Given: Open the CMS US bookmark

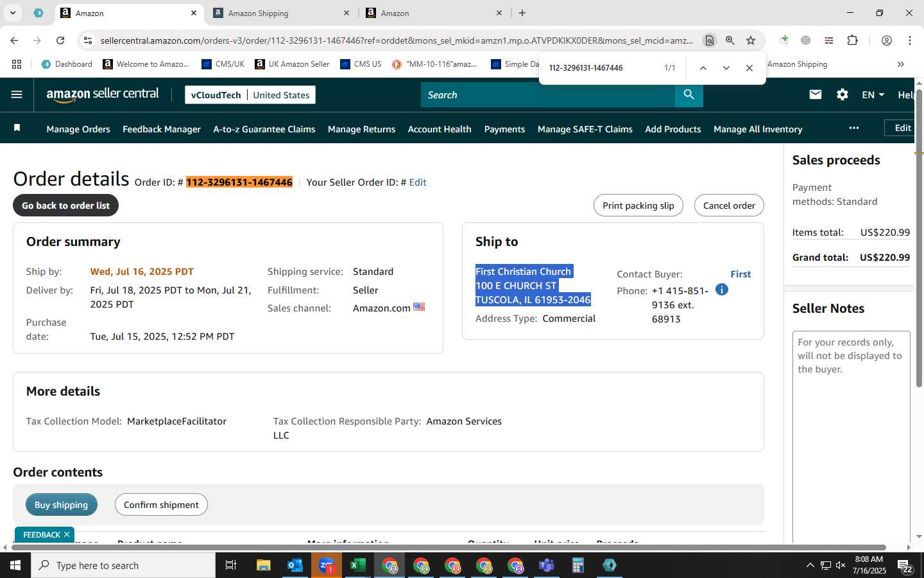Looking at the screenshot, I should click(361, 64).
